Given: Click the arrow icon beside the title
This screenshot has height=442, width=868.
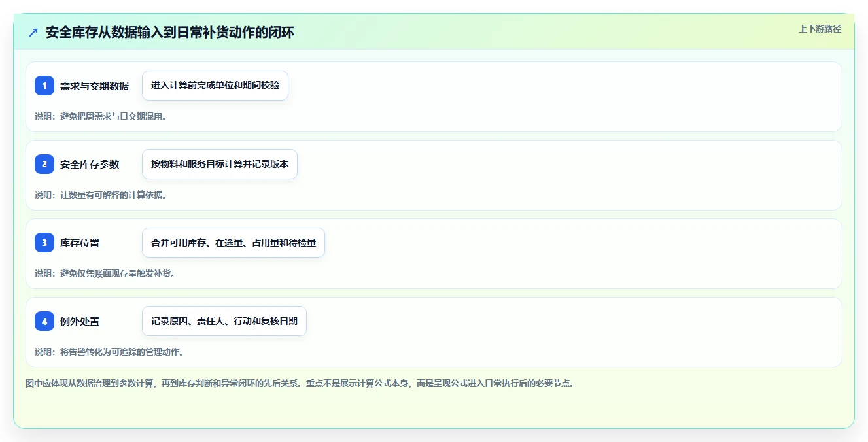Looking at the screenshot, I should [x=33, y=32].
